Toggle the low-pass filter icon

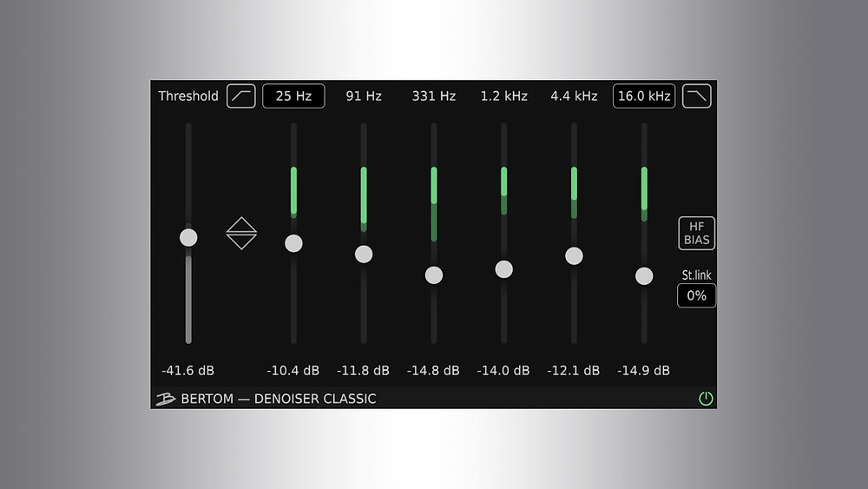coord(696,96)
